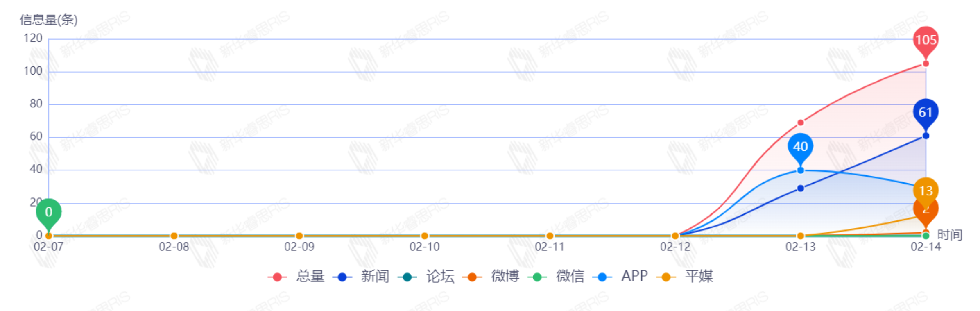The height and width of the screenshot is (311, 980).
Task: Click the 02-12 date axis label
Action: click(x=675, y=247)
